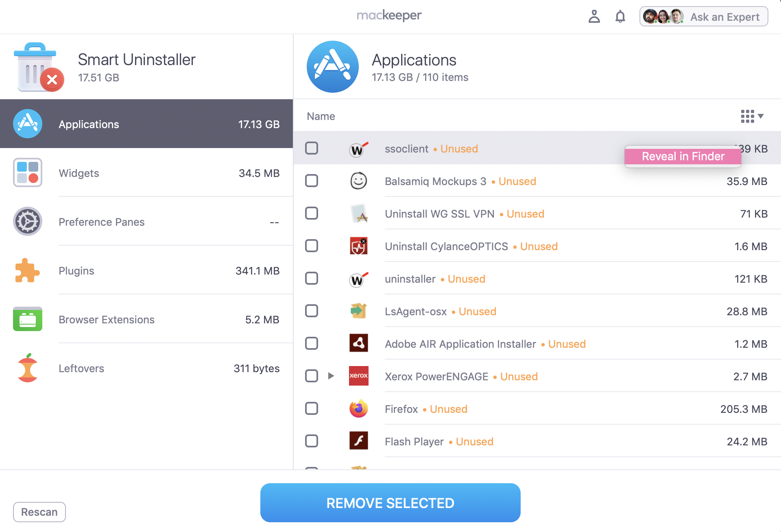Check the Firefox checkbox
Screen dimensions: 781x532
(x=312, y=408)
